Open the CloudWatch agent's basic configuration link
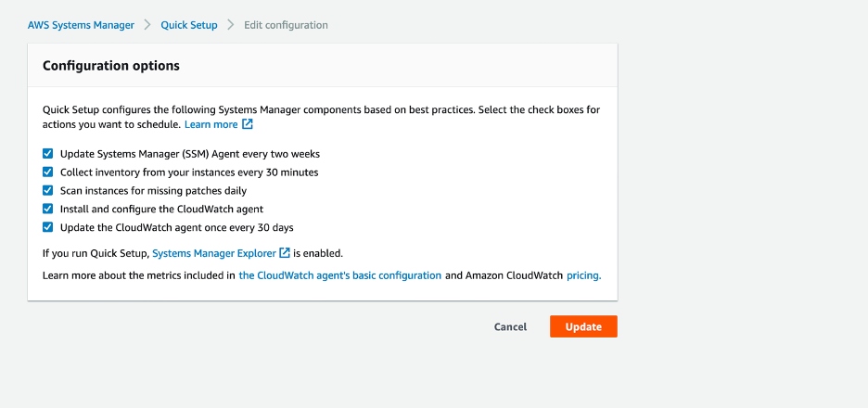The width and height of the screenshot is (868, 408). tap(340, 275)
